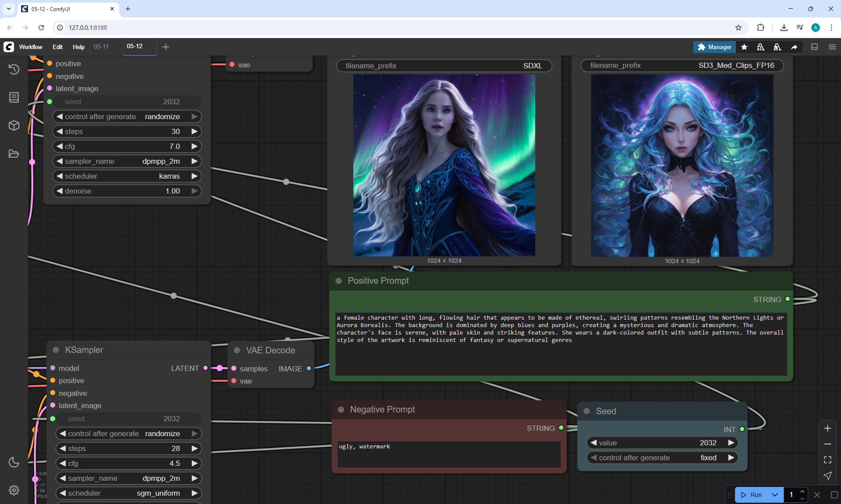Open the Workflow menu
The height and width of the screenshot is (504, 841).
tap(31, 47)
